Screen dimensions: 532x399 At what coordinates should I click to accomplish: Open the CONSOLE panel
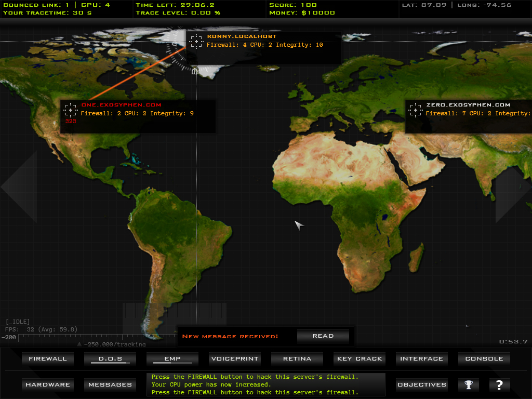pyautogui.click(x=484, y=359)
